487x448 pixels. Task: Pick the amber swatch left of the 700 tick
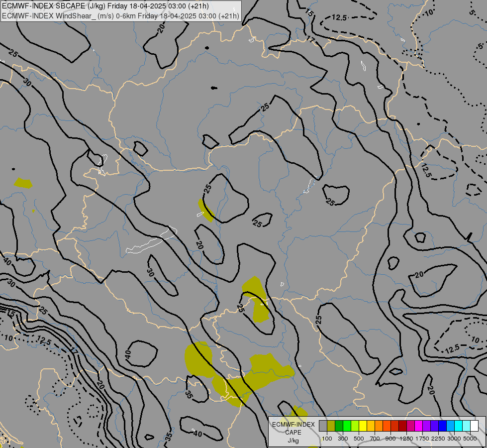(371, 426)
